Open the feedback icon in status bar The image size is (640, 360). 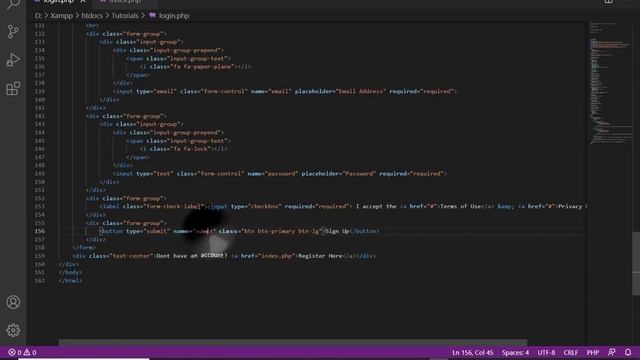click(x=611, y=352)
